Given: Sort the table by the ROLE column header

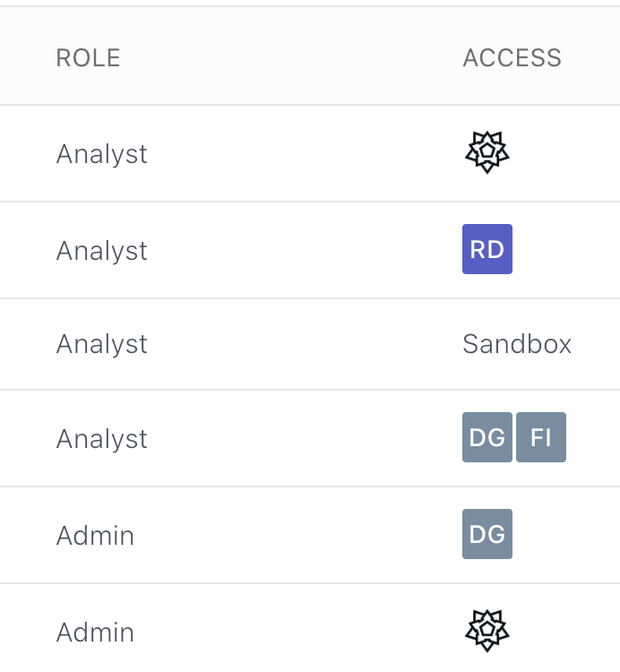Looking at the screenshot, I should click(88, 58).
